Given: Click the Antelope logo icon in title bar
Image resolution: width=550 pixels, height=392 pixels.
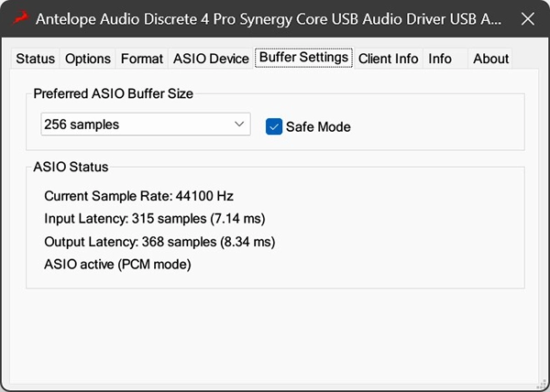Looking at the screenshot, I should pos(18,18).
